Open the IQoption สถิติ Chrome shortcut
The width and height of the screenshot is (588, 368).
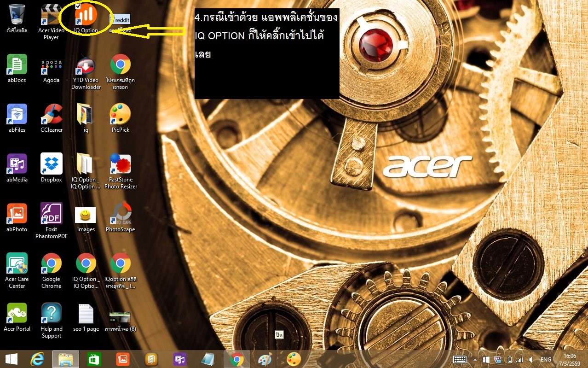(120, 263)
